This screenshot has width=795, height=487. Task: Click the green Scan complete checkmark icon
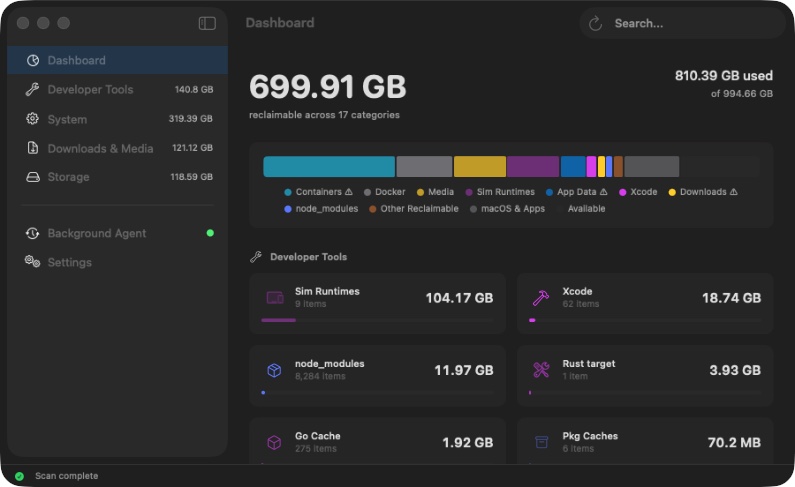(19, 476)
